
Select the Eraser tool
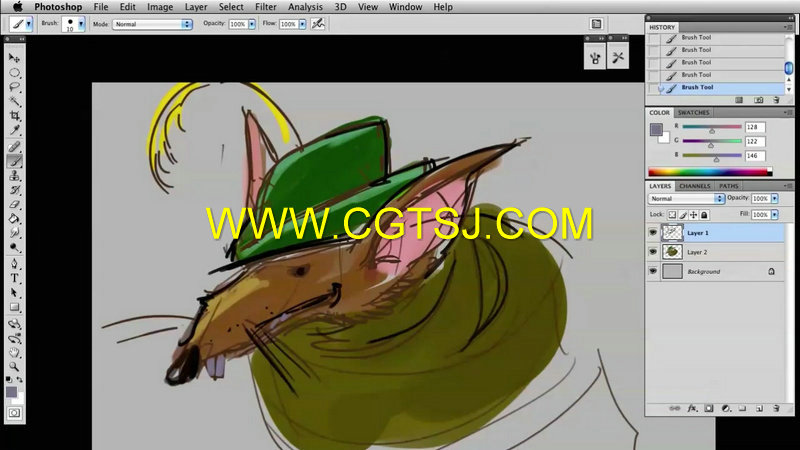(x=14, y=205)
